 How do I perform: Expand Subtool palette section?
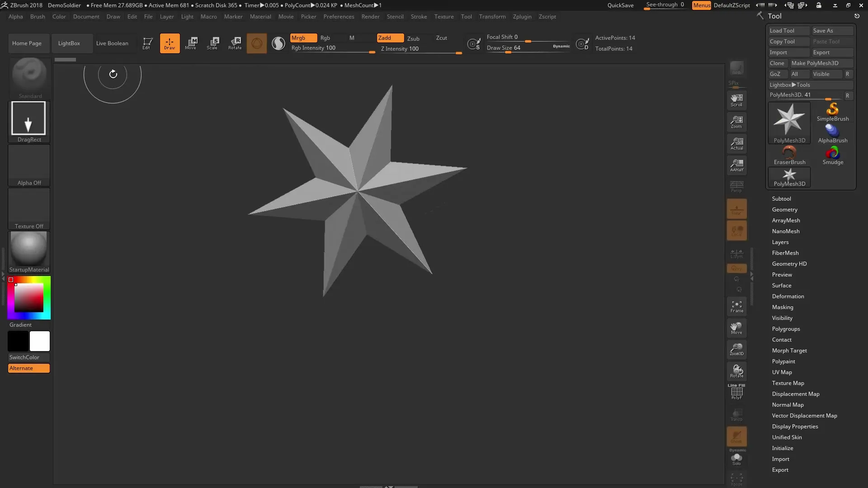781,199
